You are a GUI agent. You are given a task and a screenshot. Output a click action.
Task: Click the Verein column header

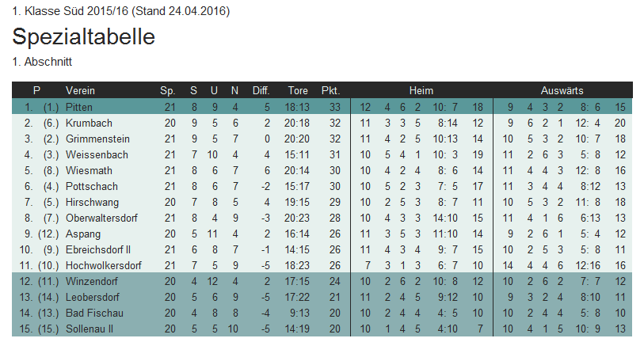pos(80,90)
